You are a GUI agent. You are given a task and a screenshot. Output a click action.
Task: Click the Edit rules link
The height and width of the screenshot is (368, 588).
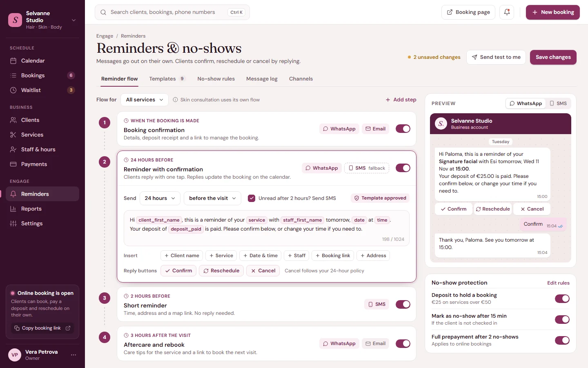[x=558, y=283]
